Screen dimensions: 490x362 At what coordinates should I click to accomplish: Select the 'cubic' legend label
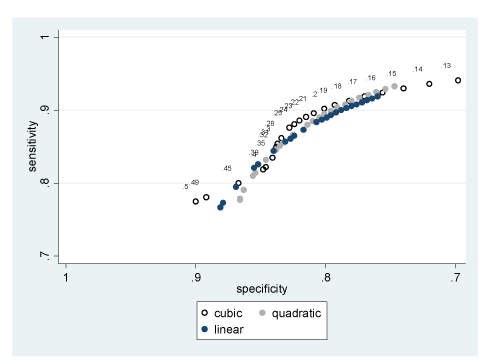[228, 313]
